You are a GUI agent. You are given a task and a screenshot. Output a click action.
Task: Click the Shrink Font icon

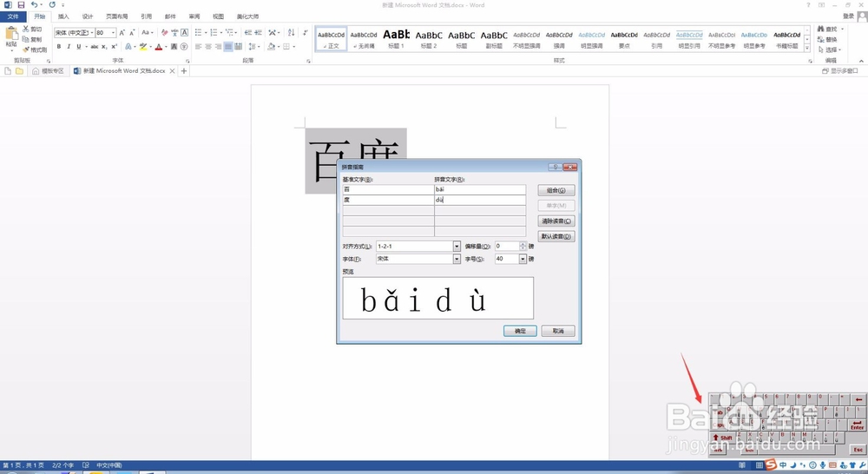pyautogui.click(x=132, y=33)
